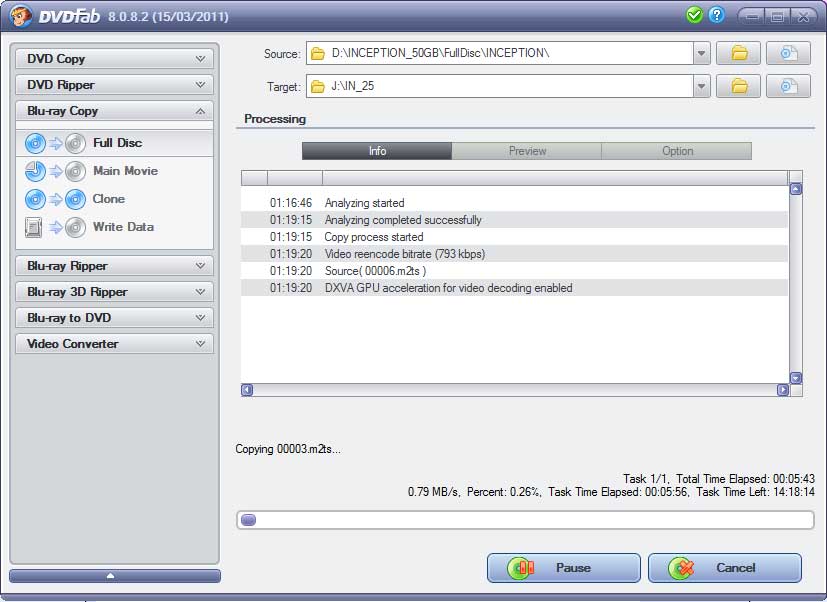This screenshot has height=602, width=827.
Task: Click the DVDFab monkey logo icon
Action: coord(21,16)
